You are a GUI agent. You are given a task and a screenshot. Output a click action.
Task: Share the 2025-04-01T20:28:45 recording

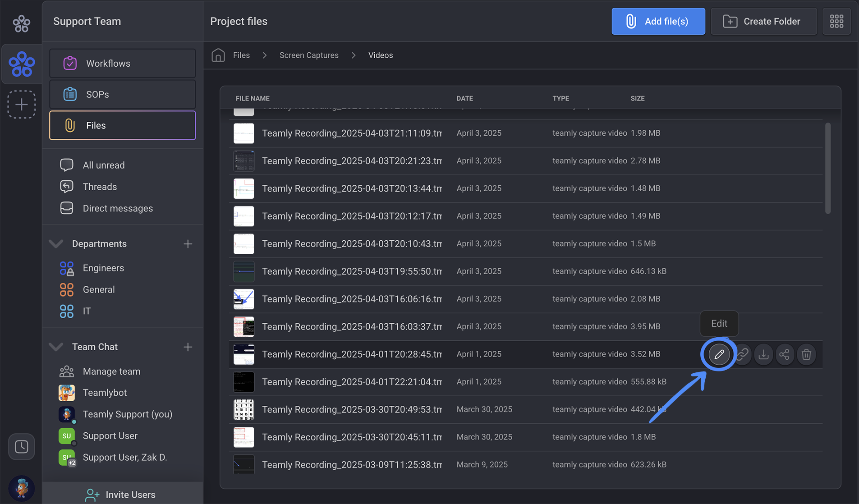coord(785,354)
